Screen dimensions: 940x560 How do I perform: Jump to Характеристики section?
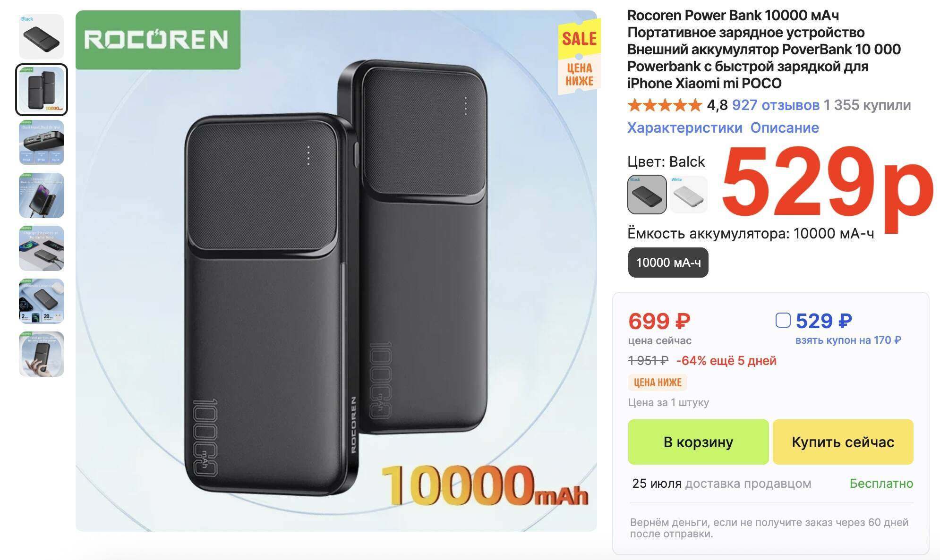[684, 127]
